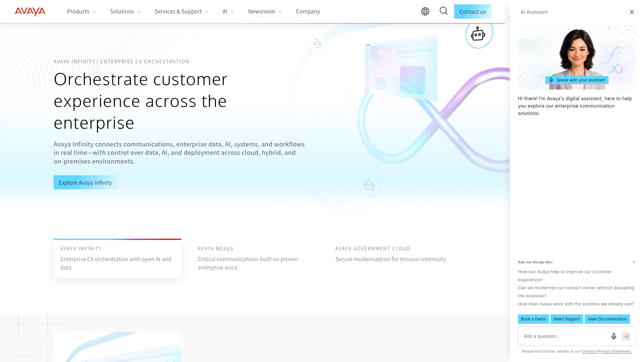Expand the Services & Support chevron
This screenshot has height=362, width=644.
(x=207, y=12)
